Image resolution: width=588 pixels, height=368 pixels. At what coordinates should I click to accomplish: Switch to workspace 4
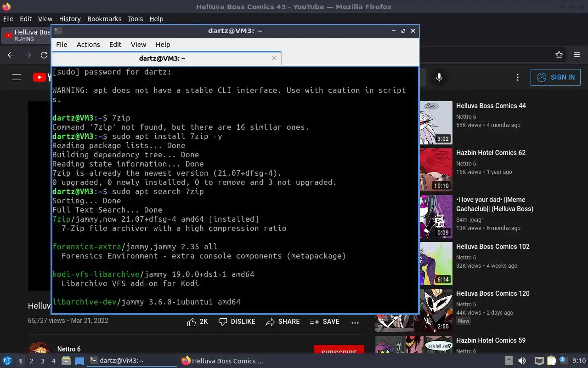54,361
